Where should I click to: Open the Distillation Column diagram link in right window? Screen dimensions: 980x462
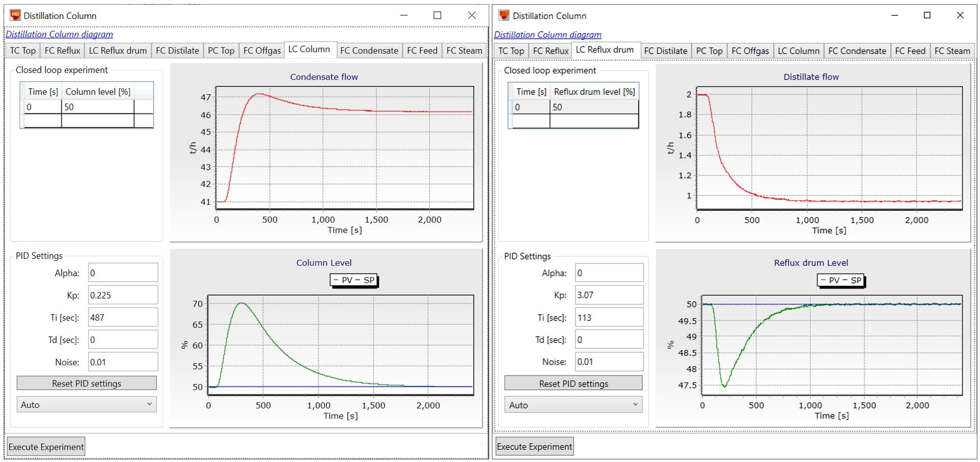coord(547,34)
